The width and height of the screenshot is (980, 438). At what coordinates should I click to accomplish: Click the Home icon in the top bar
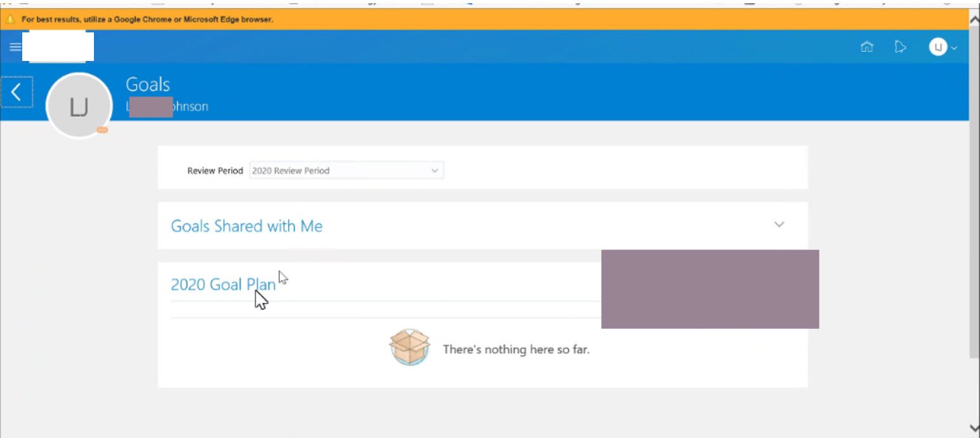pyautogui.click(x=866, y=46)
